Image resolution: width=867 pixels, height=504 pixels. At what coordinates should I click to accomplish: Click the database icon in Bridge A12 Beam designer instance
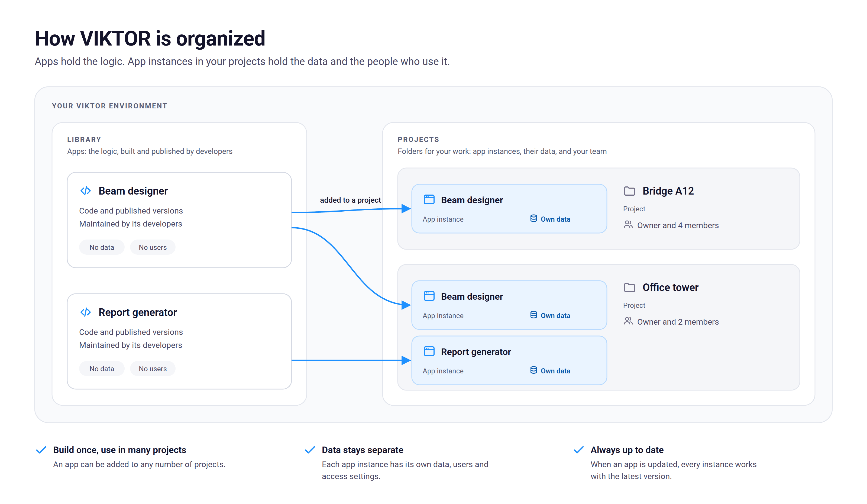tap(534, 218)
